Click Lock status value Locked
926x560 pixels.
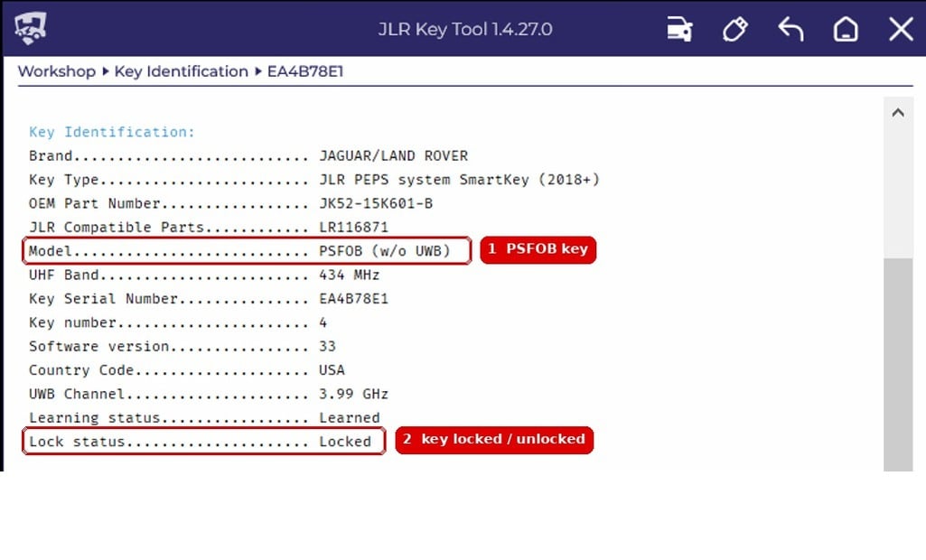[x=345, y=442]
